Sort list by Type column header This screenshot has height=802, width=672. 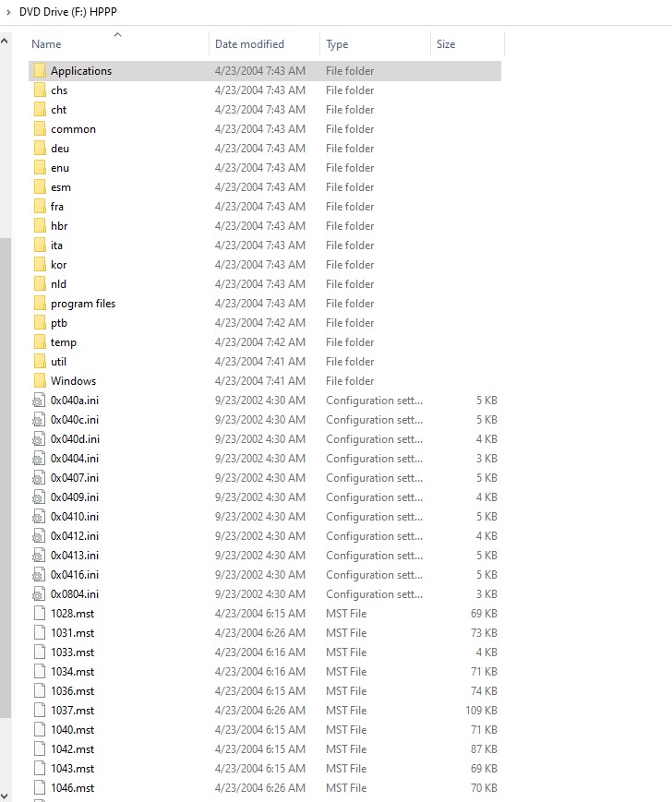(x=337, y=44)
